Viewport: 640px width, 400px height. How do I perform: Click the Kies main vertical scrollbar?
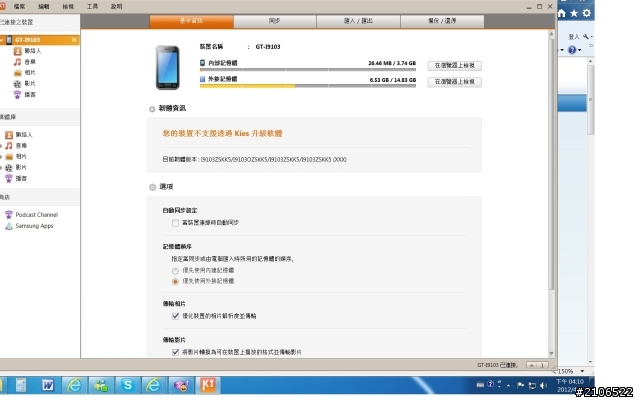[551, 163]
